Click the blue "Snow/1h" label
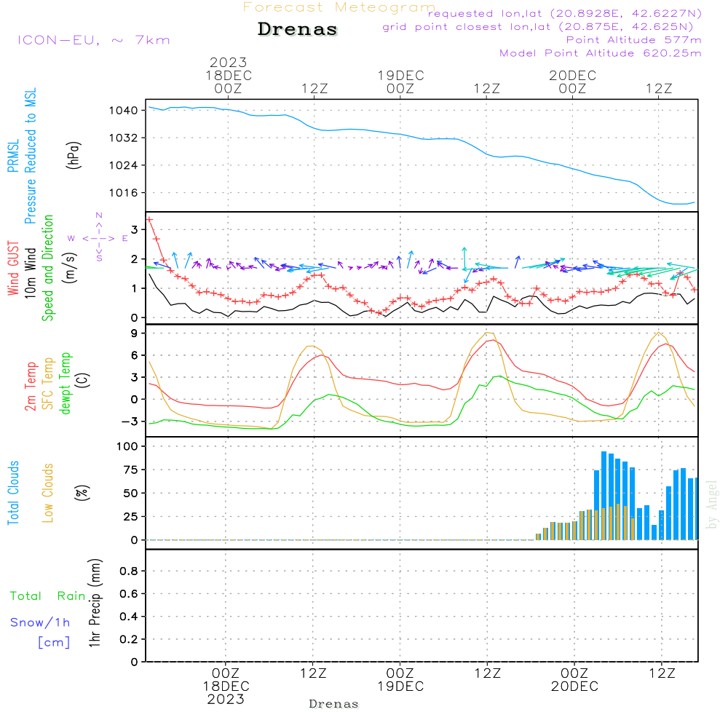Image resolution: width=728 pixels, height=728 pixels. click(40, 622)
